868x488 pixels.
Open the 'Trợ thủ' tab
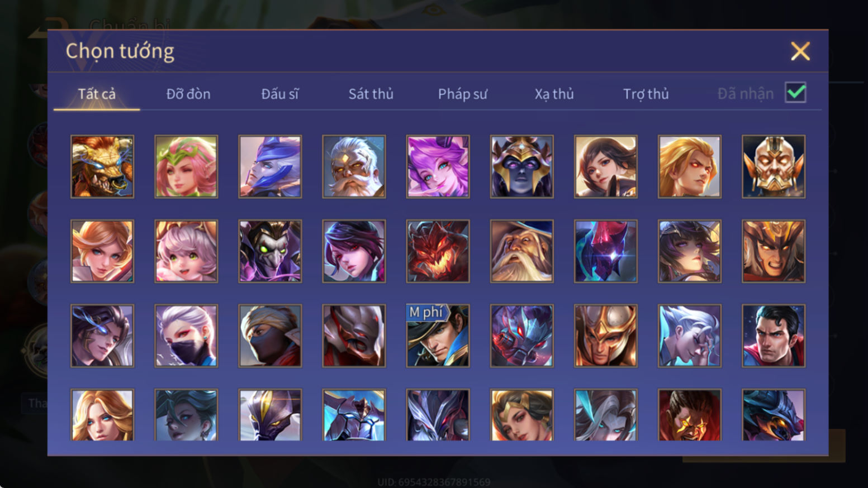pos(646,94)
